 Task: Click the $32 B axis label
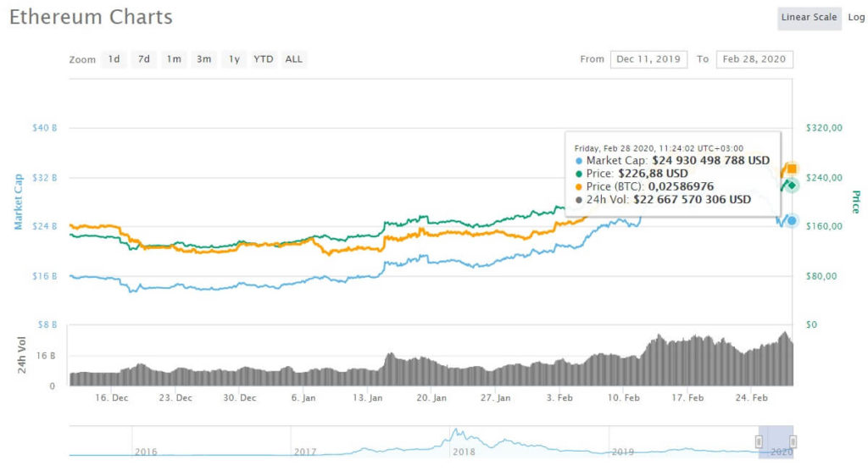click(x=45, y=178)
